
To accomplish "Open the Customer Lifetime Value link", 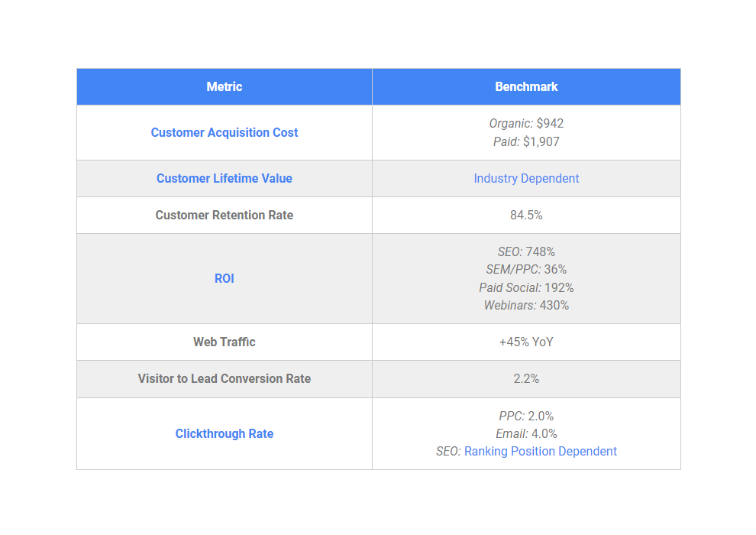I will pyautogui.click(x=225, y=179).
